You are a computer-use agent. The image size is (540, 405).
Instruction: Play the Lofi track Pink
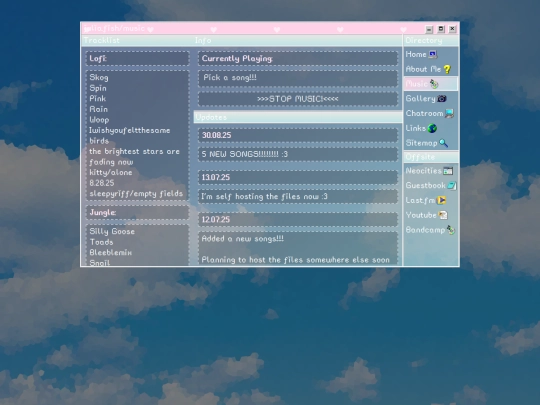[x=97, y=98]
